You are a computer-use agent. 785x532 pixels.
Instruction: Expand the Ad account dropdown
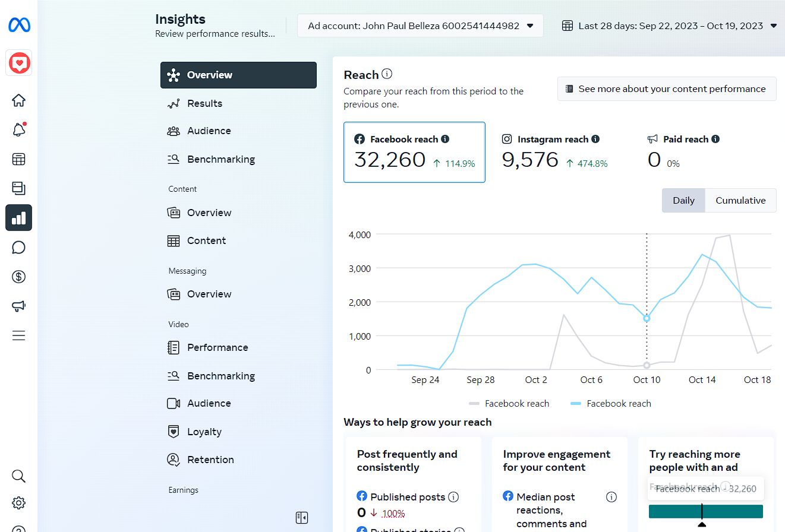tap(420, 26)
